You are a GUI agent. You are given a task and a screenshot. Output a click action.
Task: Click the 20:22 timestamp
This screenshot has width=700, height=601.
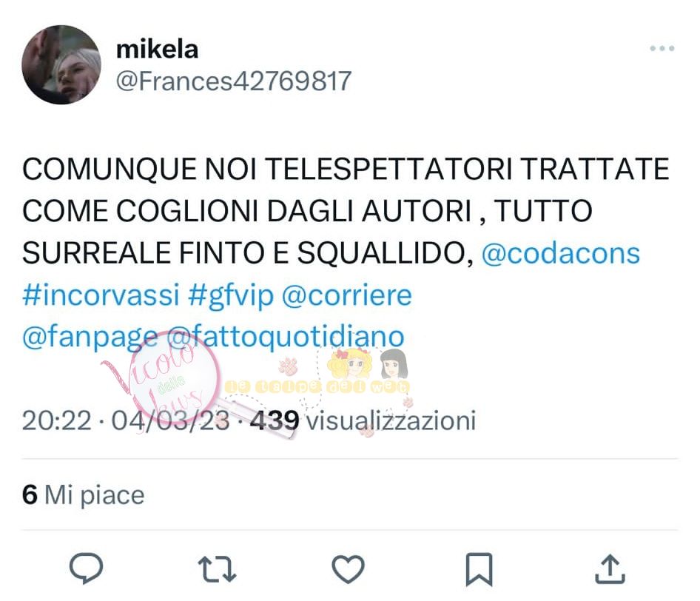57,420
